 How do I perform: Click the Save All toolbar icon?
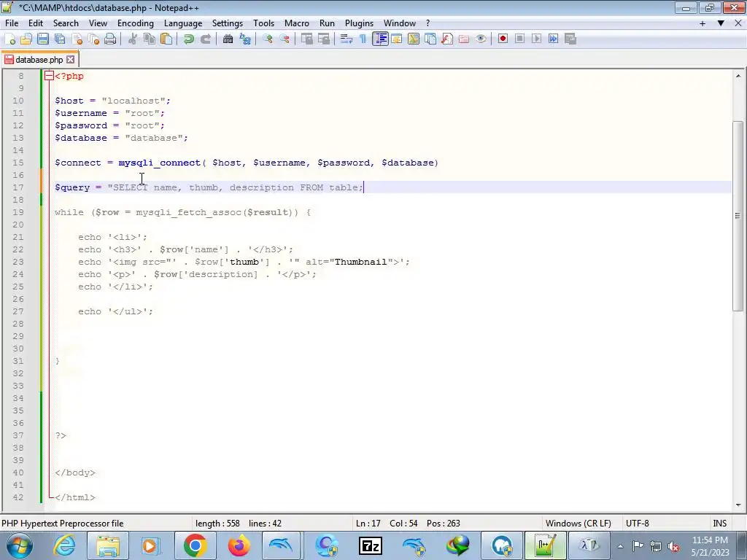[x=60, y=39]
